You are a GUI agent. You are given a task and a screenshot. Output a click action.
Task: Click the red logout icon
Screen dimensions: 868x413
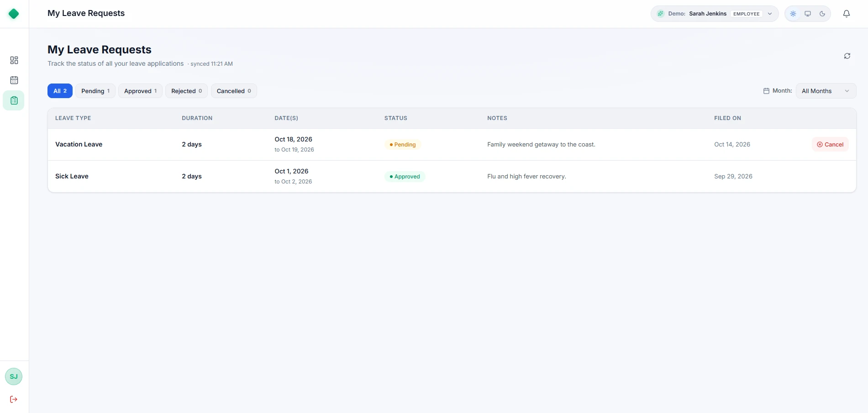(x=14, y=399)
